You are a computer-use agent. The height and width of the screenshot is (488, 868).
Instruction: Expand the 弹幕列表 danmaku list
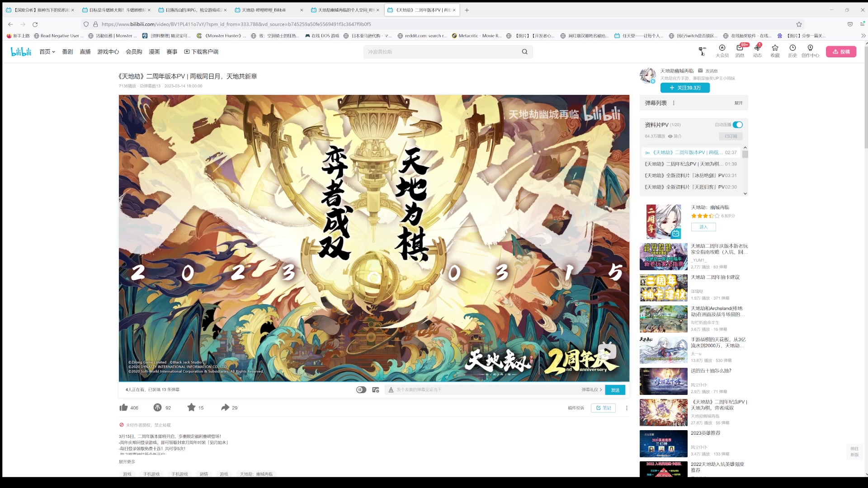(739, 103)
